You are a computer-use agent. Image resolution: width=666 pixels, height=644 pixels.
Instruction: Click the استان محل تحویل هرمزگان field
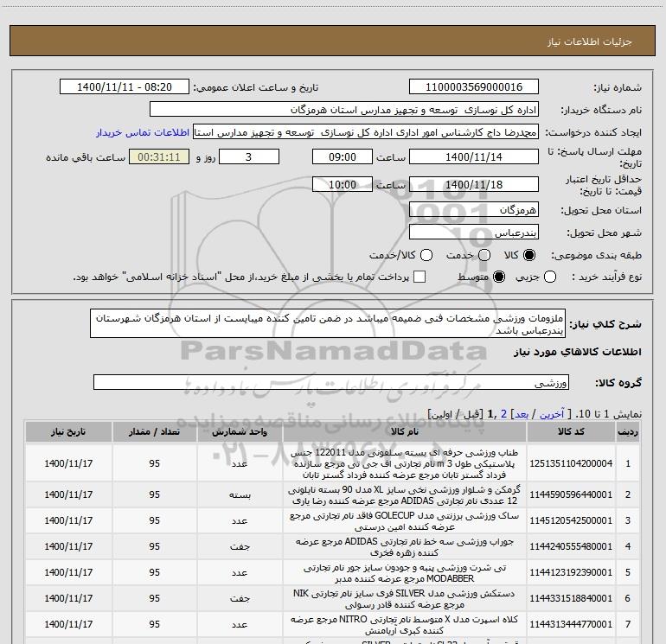click(x=474, y=210)
